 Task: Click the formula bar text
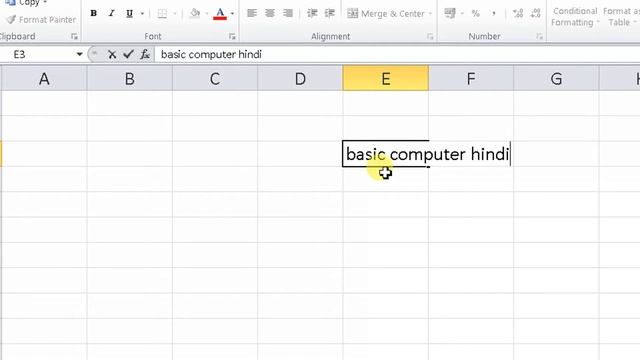pos(211,54)
